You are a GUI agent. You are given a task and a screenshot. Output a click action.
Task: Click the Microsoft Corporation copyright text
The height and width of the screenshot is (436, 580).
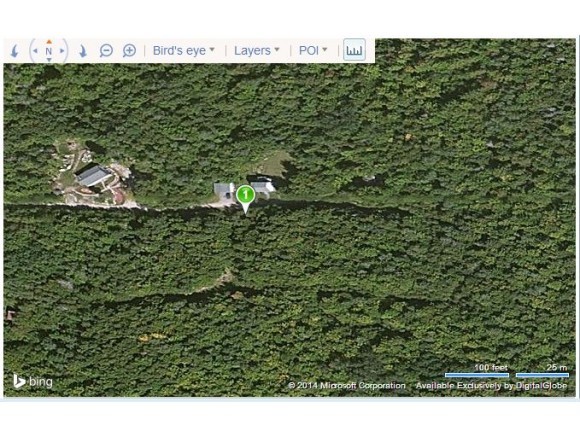pos(347,385)
